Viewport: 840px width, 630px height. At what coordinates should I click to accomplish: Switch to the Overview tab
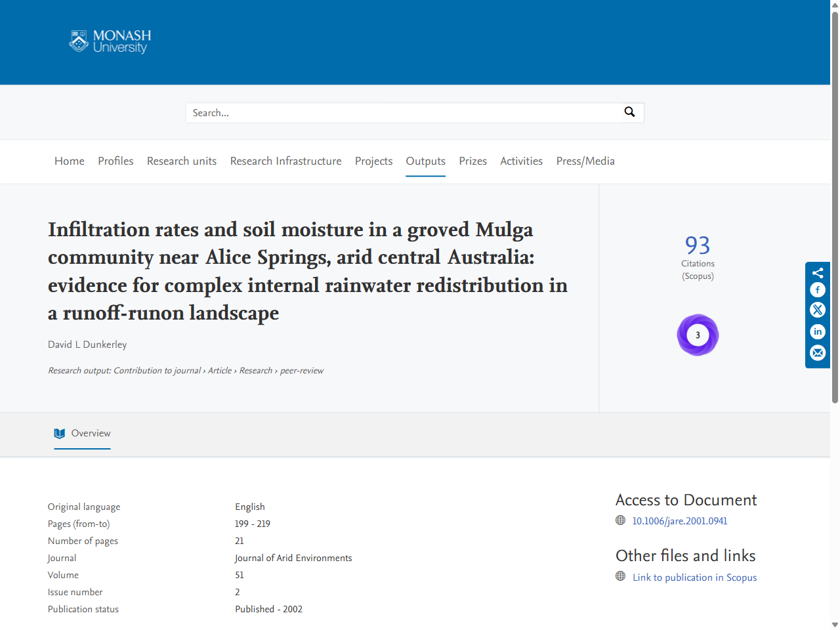(83, 433)
